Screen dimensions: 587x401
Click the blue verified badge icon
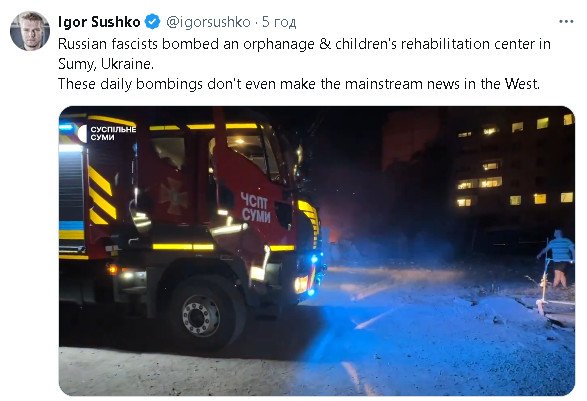[x=153, y=22]
